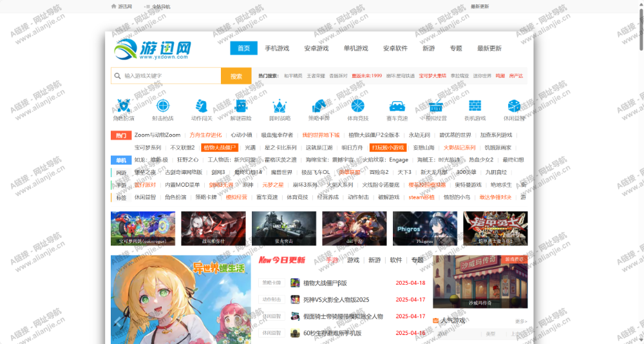Click the 即时战略 crown category icon
This screenshot has width=644, height=344.
[279, 106]
